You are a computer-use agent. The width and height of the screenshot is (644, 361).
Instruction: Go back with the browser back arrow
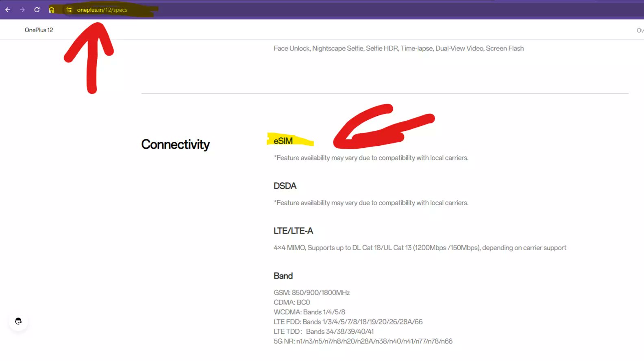click(x=8, y=10)
